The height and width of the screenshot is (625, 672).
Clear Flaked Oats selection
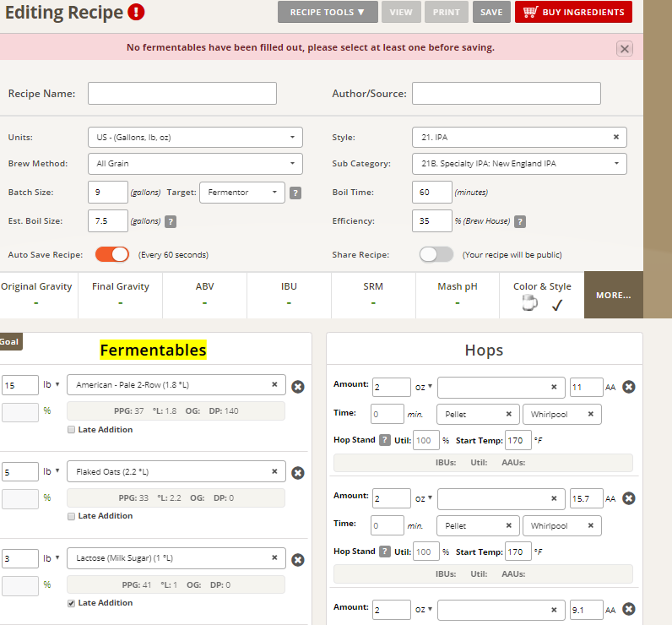click(274, 471)
